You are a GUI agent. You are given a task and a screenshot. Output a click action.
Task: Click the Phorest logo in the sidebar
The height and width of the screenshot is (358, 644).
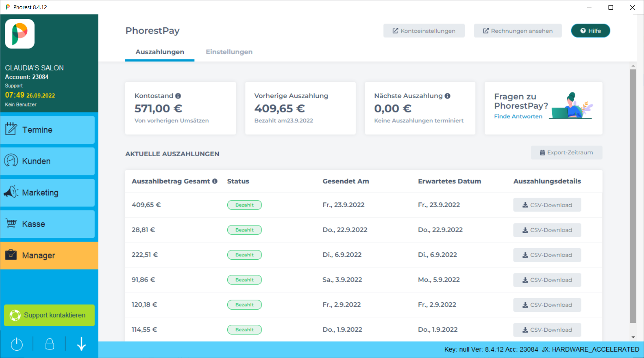coord(20,34)
